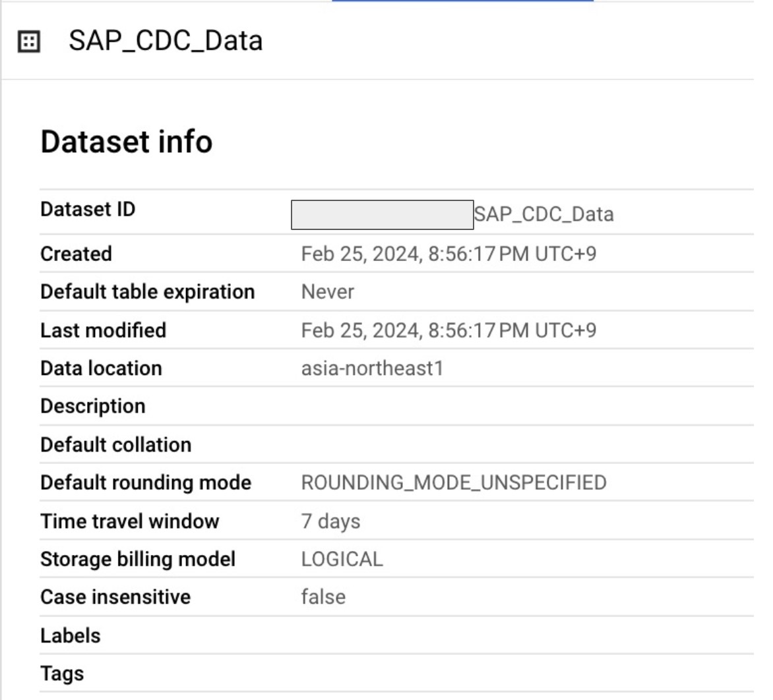
Task: Click the 'Description' field label
Action: [x=93, y=407]
